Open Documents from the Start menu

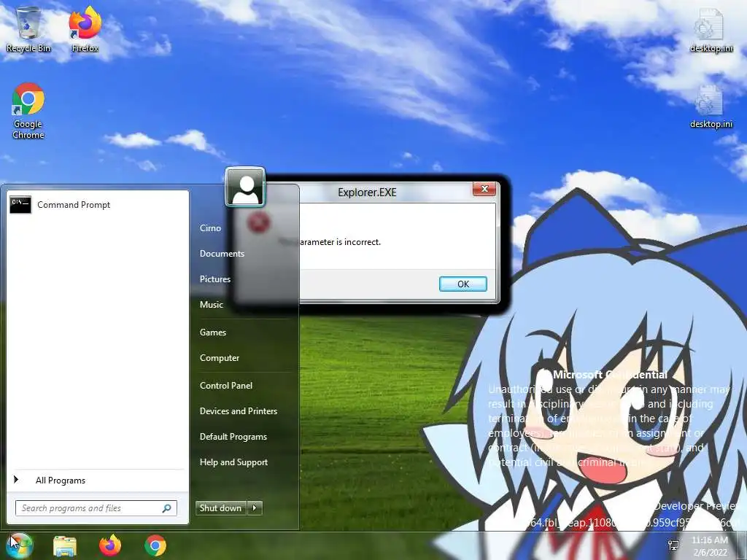coord(222,254)
